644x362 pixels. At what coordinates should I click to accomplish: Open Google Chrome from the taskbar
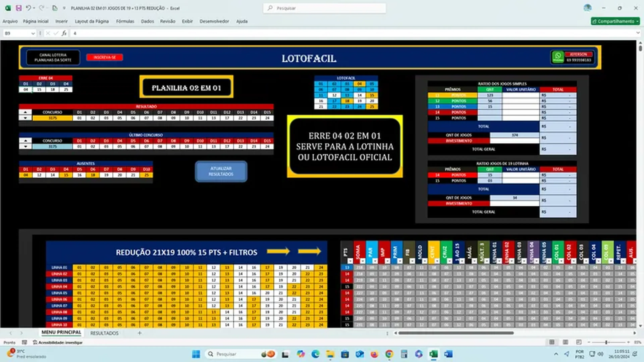click(x=389, y=354)
